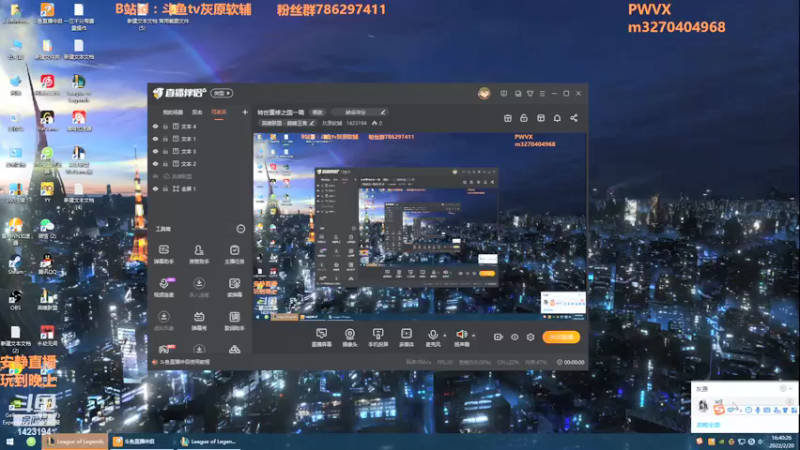Add a camera source
800x450 pixels.
pos(349,337)
